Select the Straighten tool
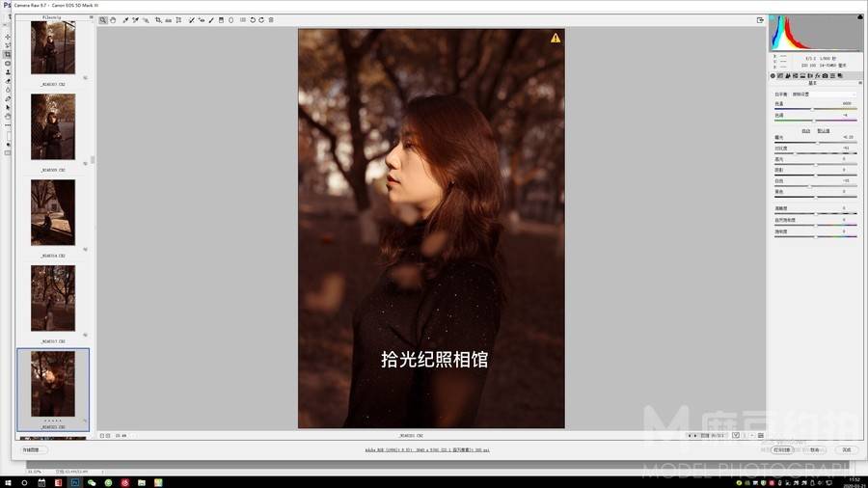This screenshot has width=868, height=488. click(x=168, y=20)
